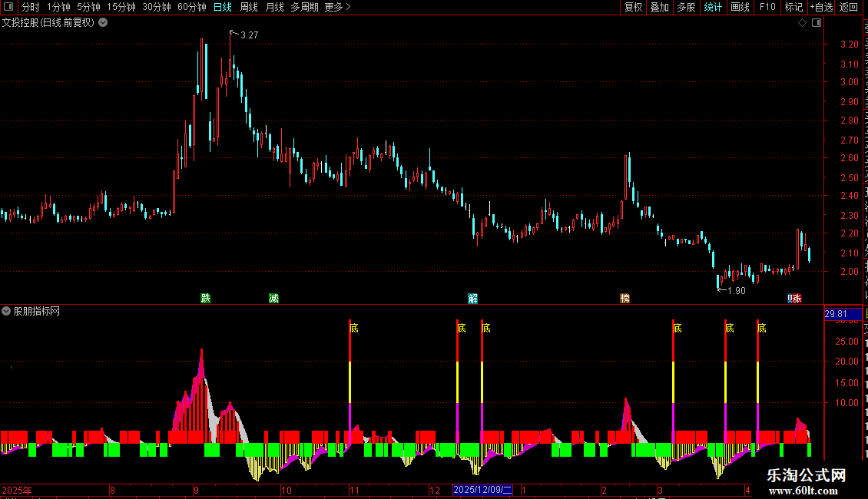Click the 3.20 price axis label

pos(849,45)
